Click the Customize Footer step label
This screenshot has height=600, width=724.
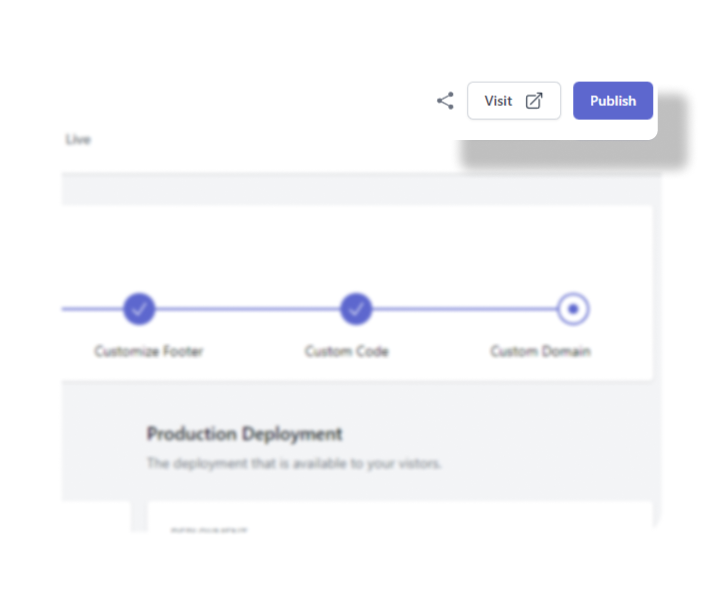coord(149,351)
